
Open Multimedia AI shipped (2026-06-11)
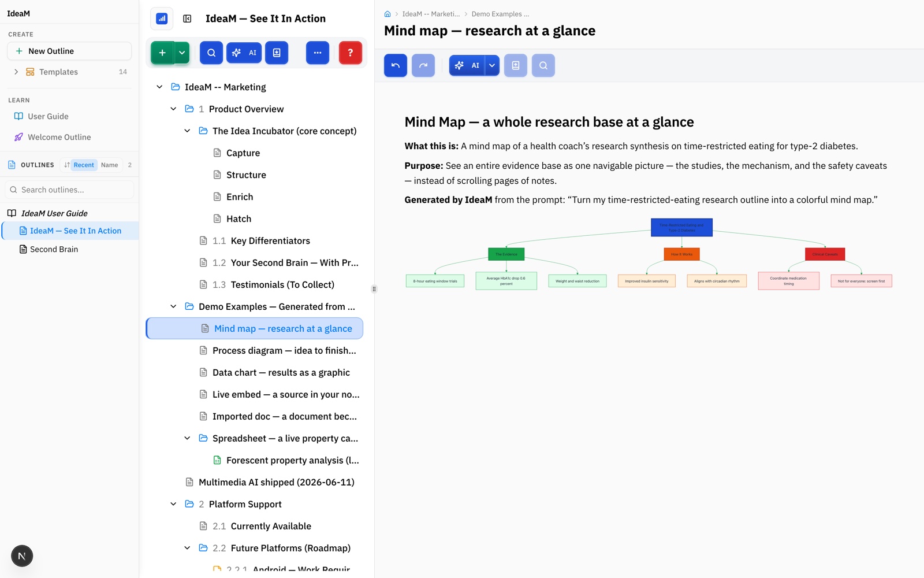click(276, 482)
